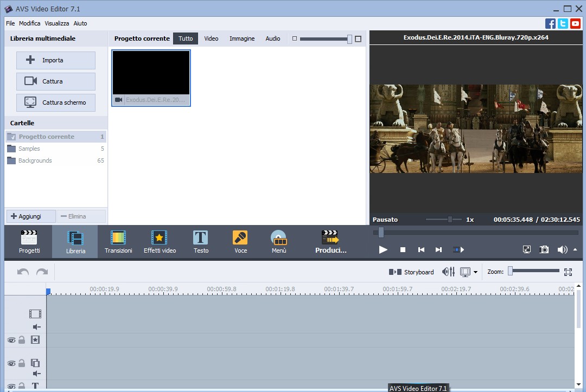586x392 pixels.
Task: Go to the previous frame
Action: (421, 250)
